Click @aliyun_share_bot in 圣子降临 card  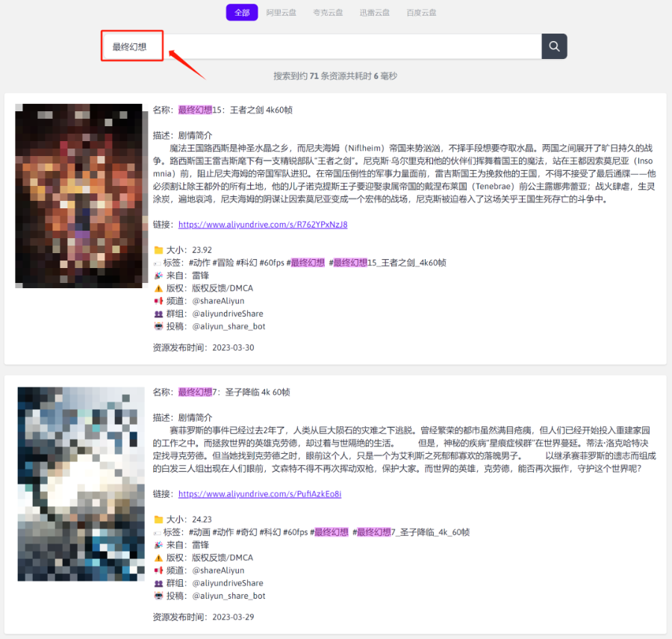[x=229, y=596]
